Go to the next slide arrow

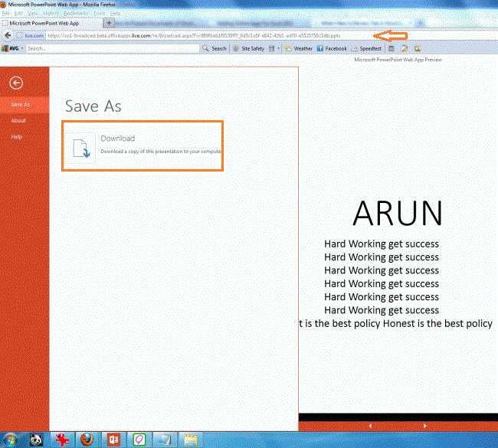pyautogui.click(x=425, y=426)
